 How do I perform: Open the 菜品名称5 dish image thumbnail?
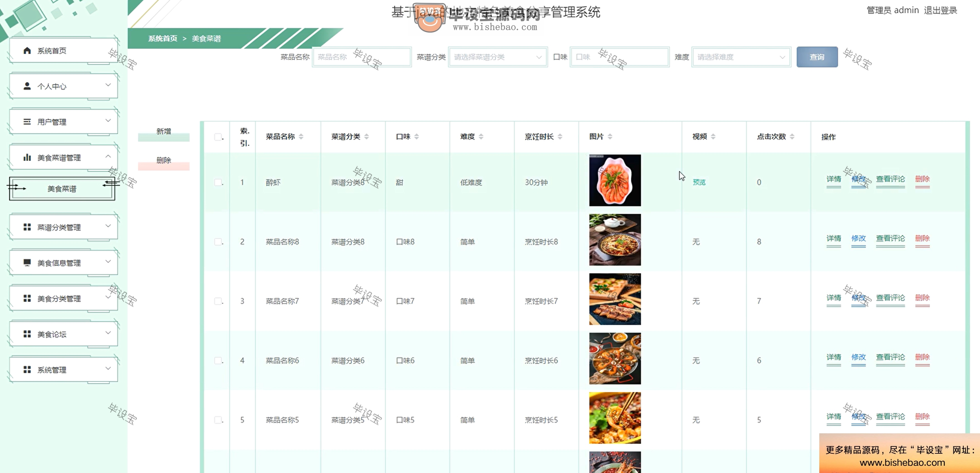click(x=615, y=418)
